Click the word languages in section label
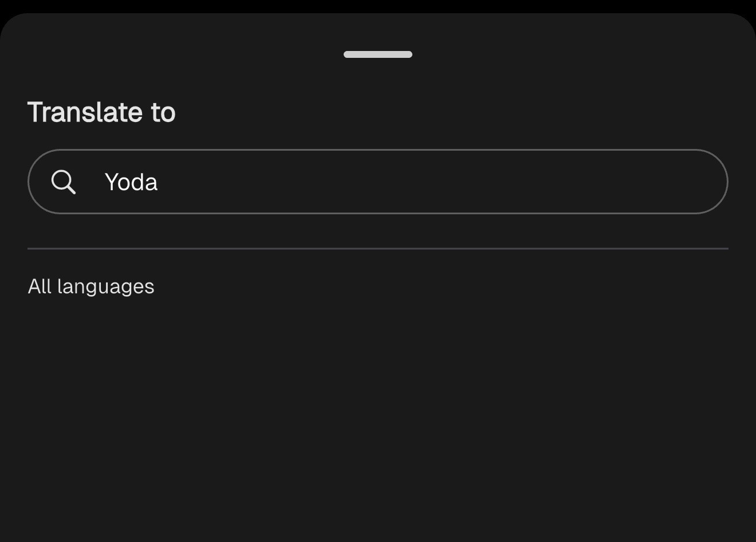Image resolution: width=756 pixels, height=542 pixels. click(106, 286)
